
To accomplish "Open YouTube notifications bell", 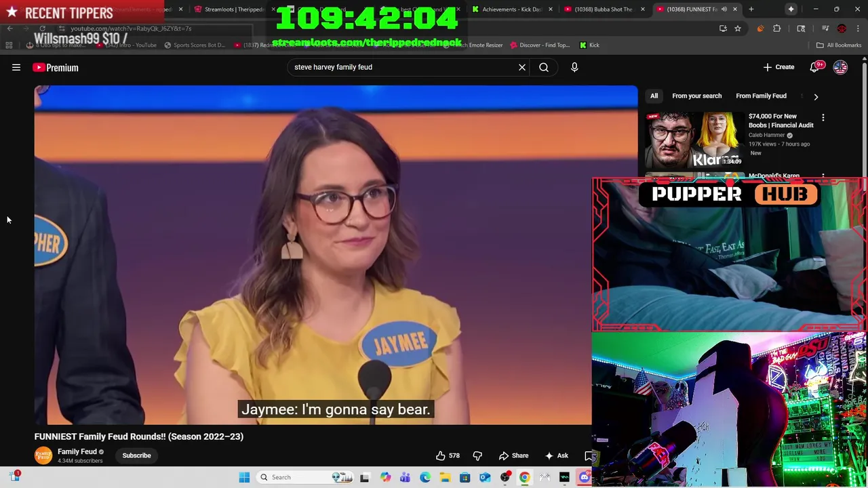I will (815, 67).
